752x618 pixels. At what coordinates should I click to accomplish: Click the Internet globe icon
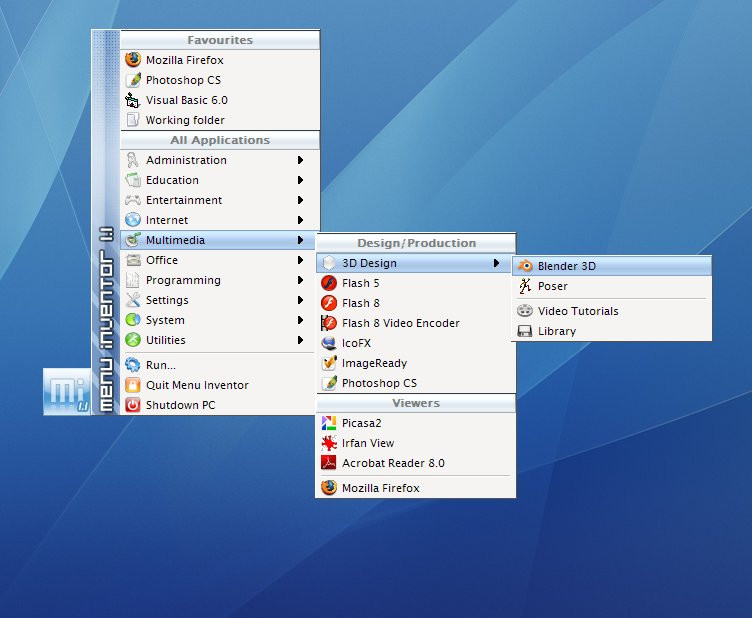[x=133, y=220]
